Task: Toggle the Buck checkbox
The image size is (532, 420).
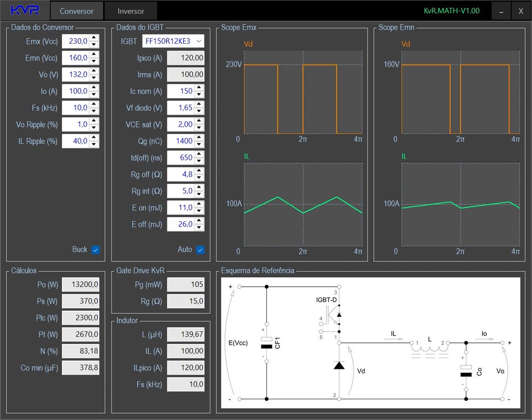Action: tap(95, 250)
